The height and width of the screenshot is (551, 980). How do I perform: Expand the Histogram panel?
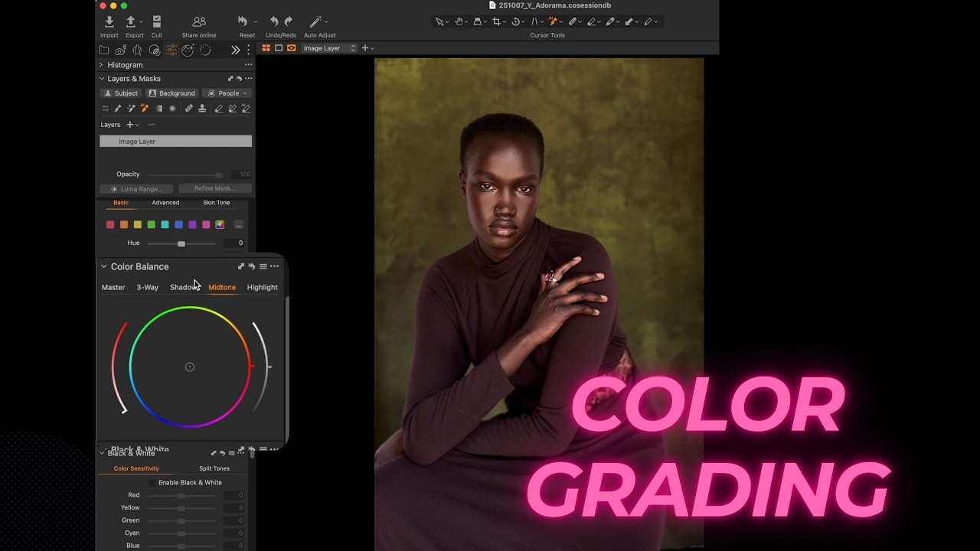pyautogui.click(x=101, y=65)
